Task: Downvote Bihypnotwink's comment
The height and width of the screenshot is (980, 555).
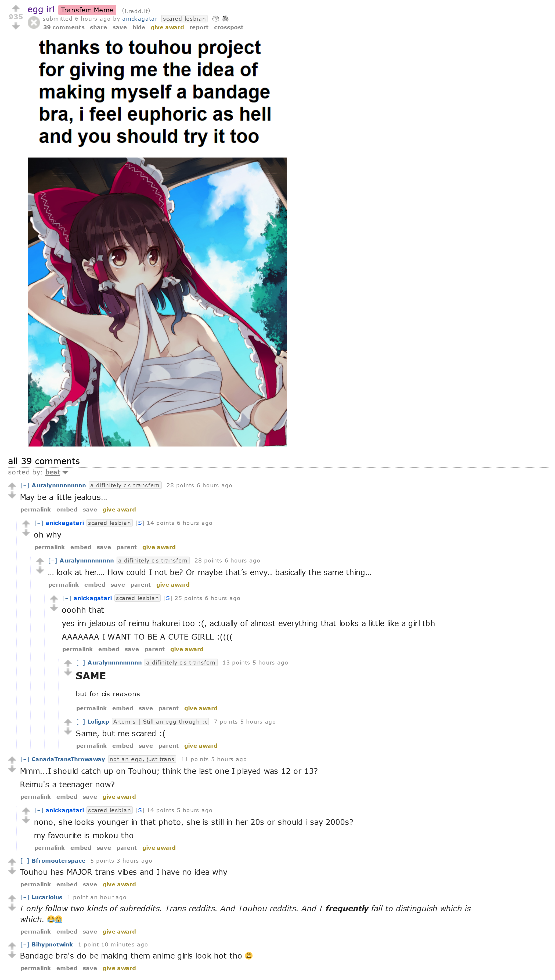Action: [12, 954]
